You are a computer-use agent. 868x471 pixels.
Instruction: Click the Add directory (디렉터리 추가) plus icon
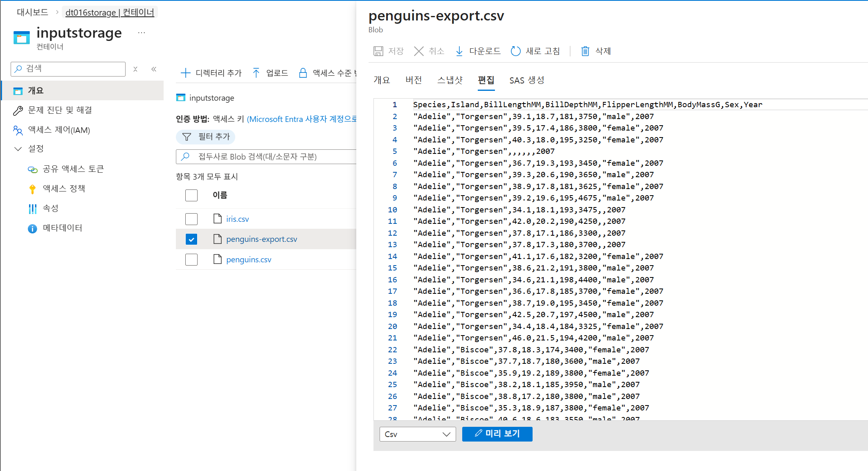[x=185, y=73]
